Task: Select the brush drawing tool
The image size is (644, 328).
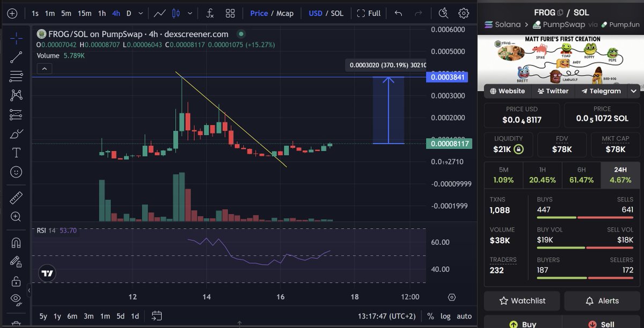Action: (16, 134)
